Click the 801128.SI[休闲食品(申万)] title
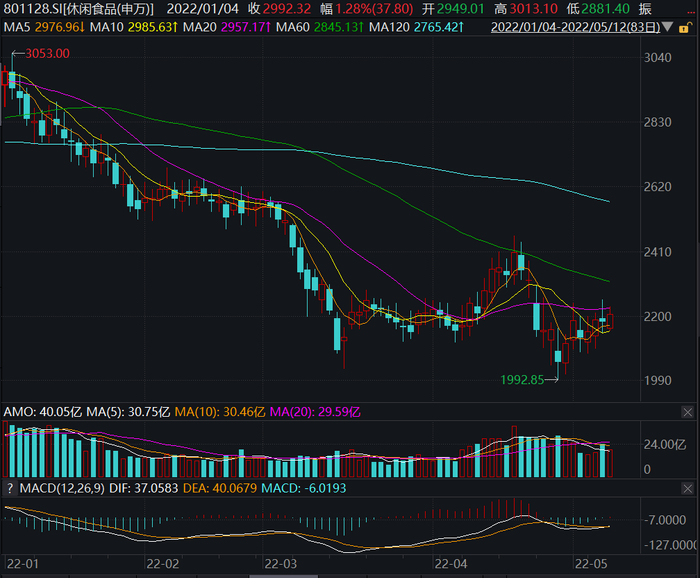Viewport: 700px width, 578px height. pyautogui.click(x=79, y=9)
